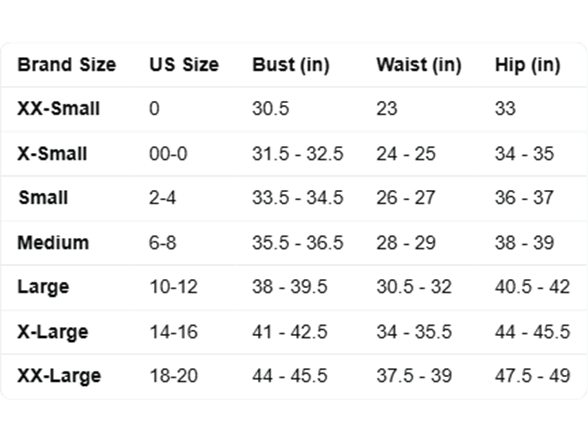Screen dimensions: 588x441
Task: Click the Bust (in) header
Action: (x=291, y=65)
